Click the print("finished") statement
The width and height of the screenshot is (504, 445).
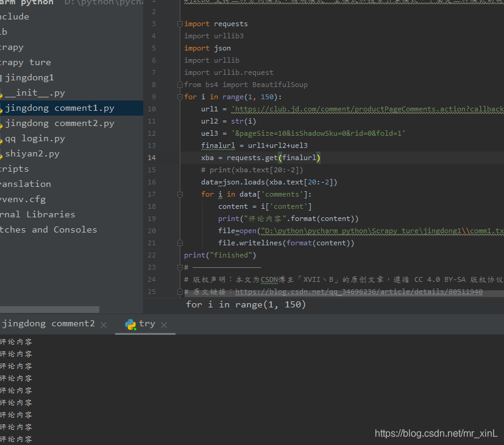pyautogui.click(x=220, y=255)
